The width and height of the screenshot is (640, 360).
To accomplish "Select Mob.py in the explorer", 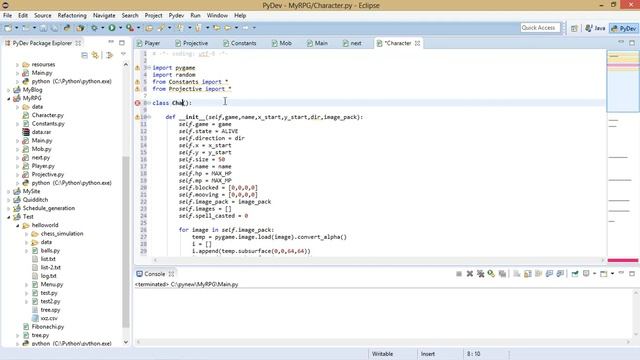I will click(41, 149).
